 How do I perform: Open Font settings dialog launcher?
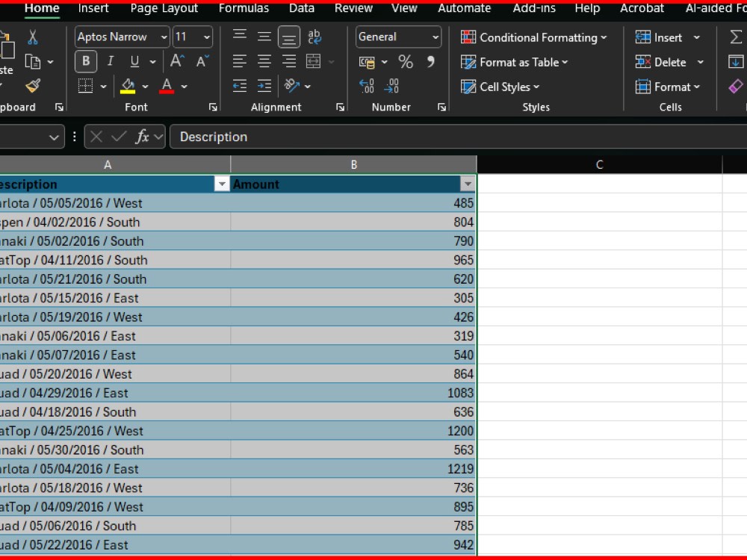point(213,107)
